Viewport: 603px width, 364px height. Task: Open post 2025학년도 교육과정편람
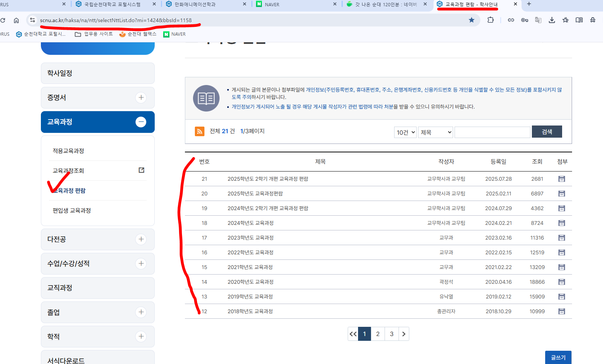pyautogui.click(x=255, y=194)
